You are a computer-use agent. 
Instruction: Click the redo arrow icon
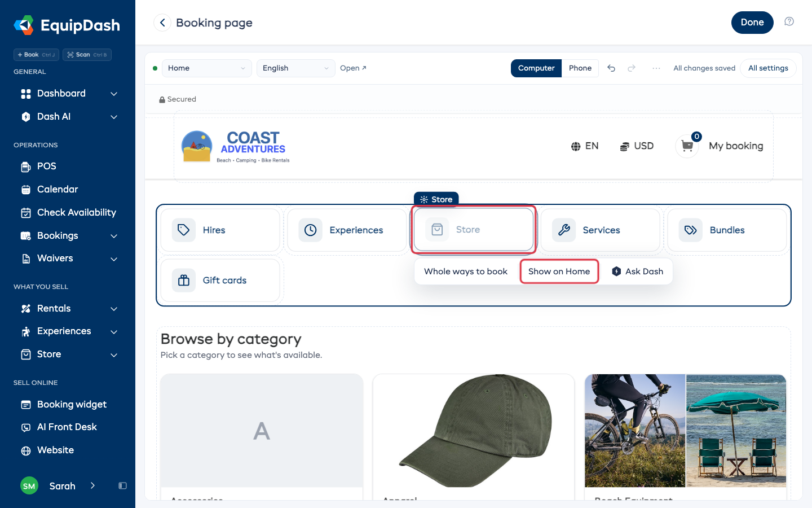[632, 68]
